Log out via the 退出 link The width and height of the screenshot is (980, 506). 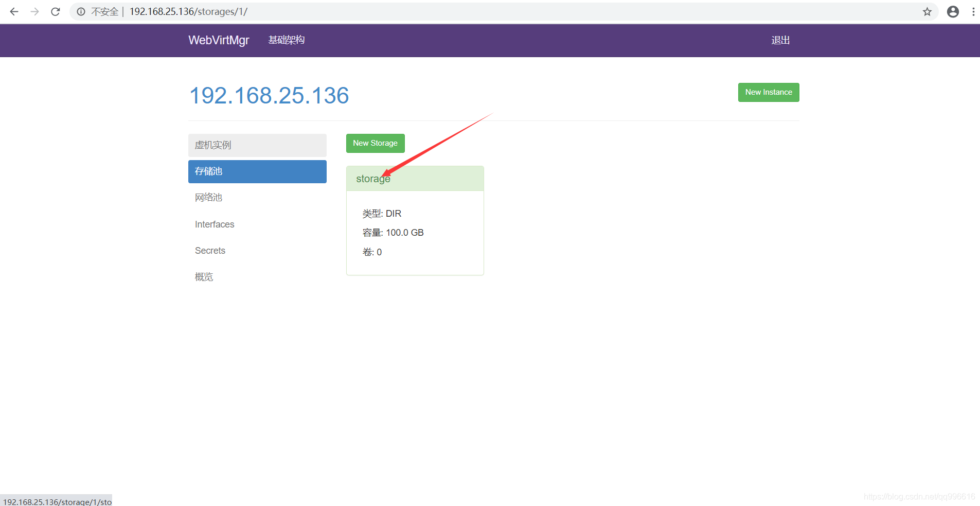click(780, 40)
